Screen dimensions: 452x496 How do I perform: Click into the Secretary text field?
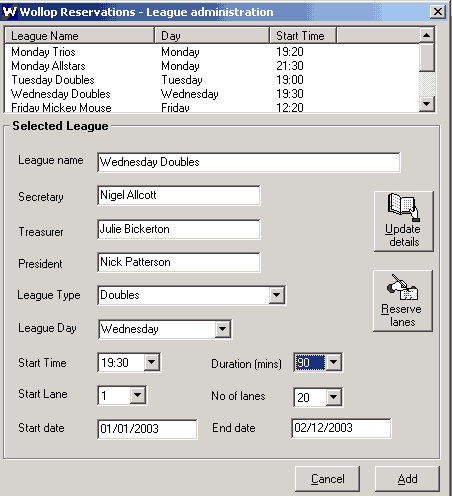179,195
